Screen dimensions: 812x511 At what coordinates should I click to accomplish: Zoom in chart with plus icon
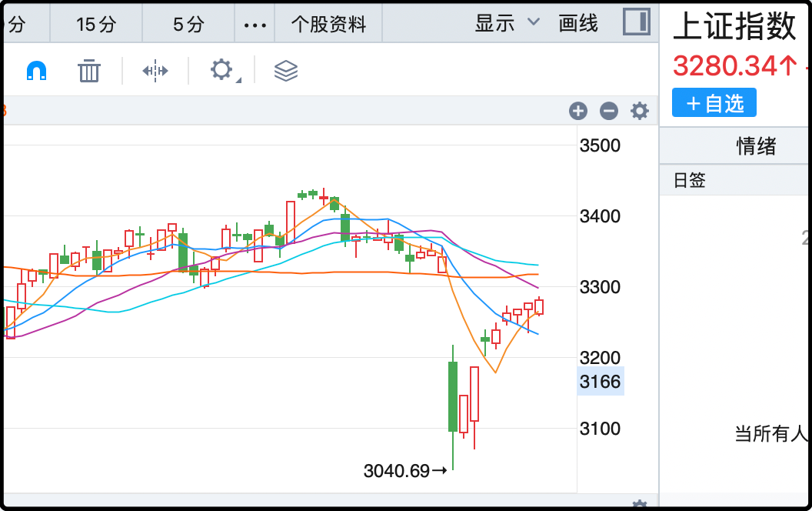point(578,111)
